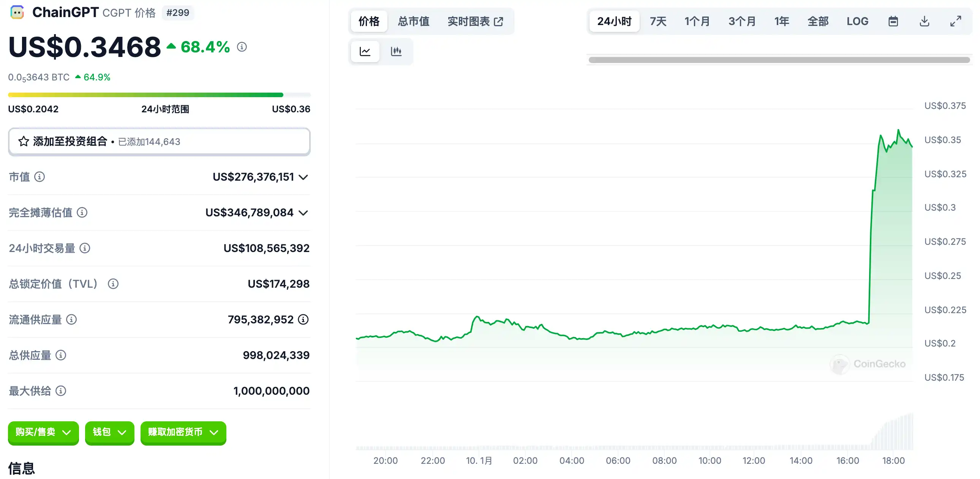Switch to the 总市值 tab
The image size is (980, 479).
pyautogui.click(x=413, y=21)
